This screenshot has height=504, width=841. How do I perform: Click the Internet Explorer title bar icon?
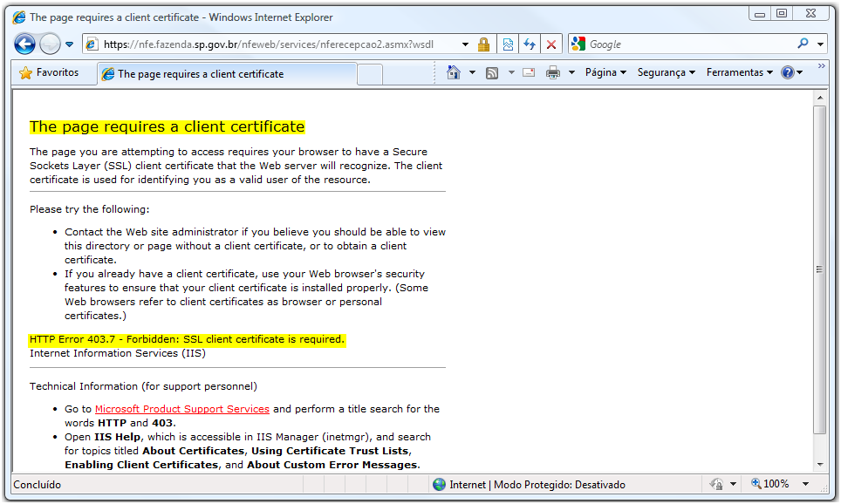click(19, 17)
